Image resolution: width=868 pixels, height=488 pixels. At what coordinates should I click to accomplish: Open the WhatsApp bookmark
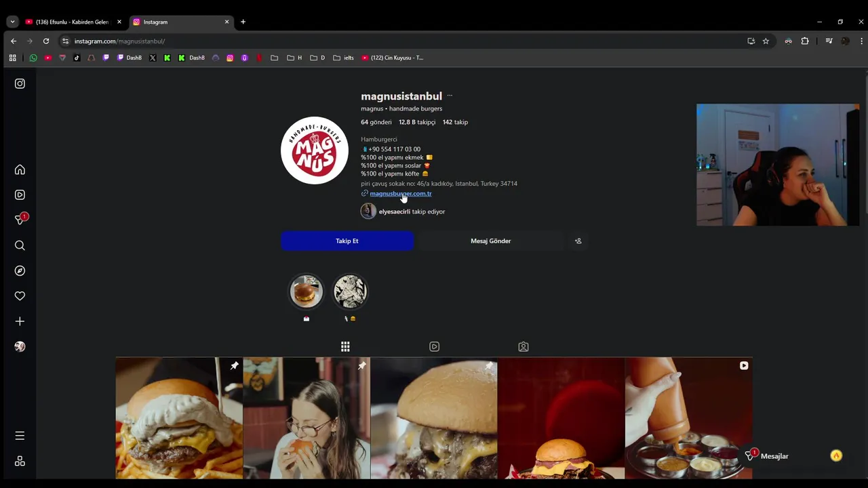coord(33,58)
